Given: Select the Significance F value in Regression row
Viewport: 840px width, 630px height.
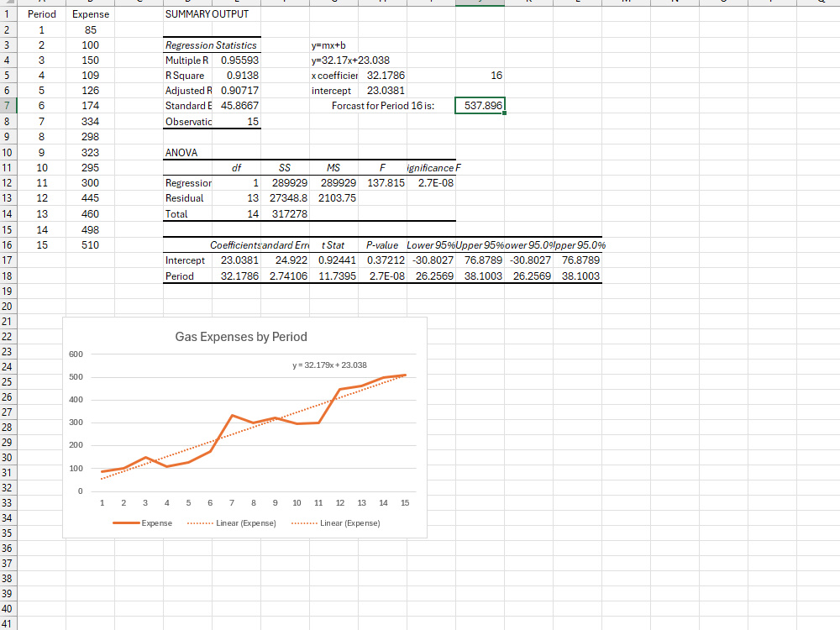Looking at the screenshot, I should (x=431, y=182).
